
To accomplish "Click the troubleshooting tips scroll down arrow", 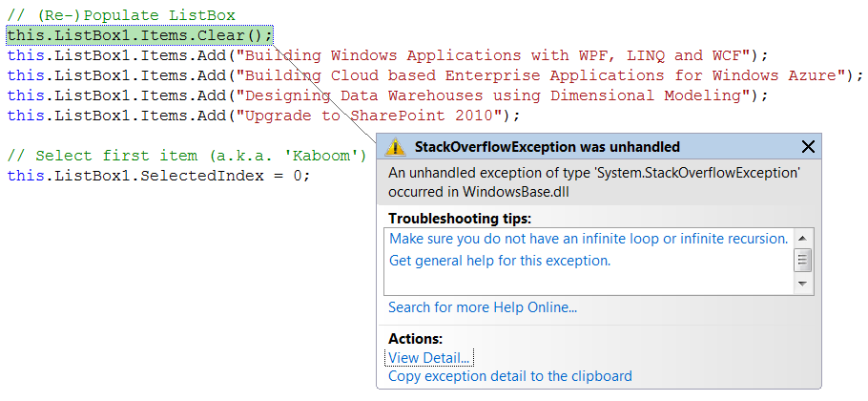I will (803, 285).
